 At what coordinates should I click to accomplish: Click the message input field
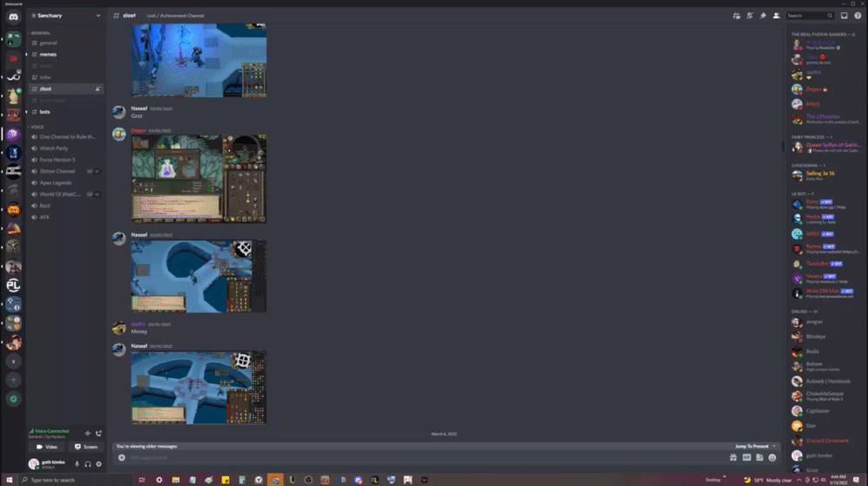tap(426, 457)
